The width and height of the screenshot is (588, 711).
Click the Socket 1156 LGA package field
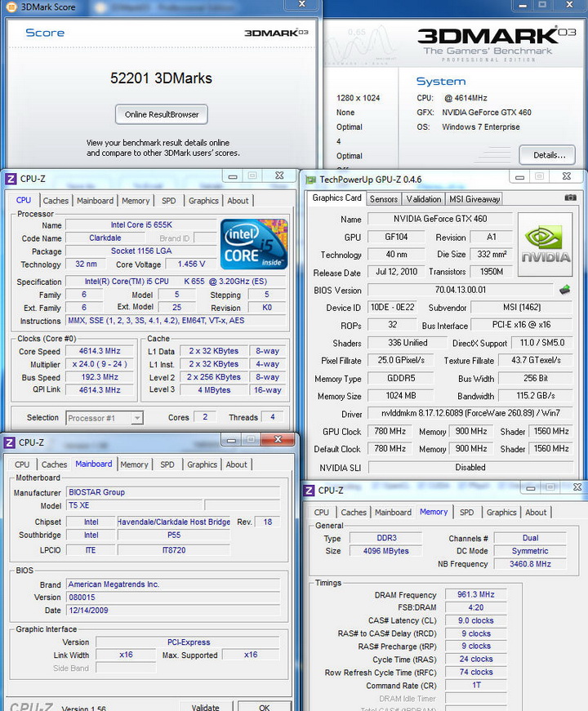coord(141,251)
